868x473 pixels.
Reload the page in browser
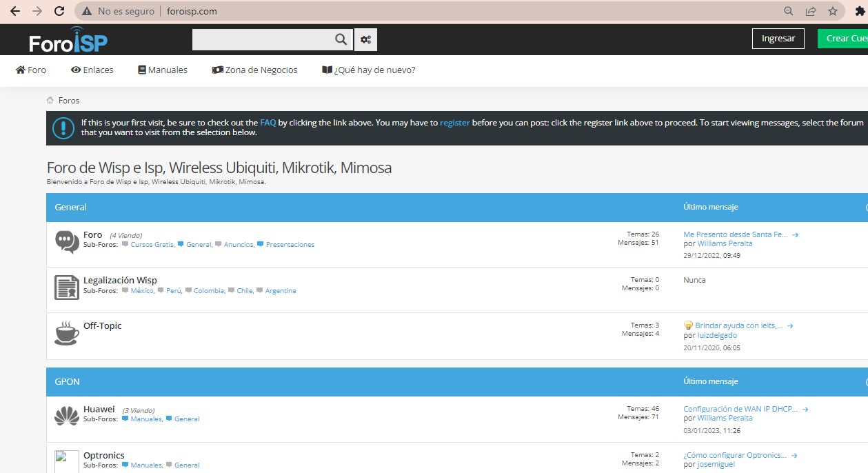pyautogui.click(x=59, y=11)
